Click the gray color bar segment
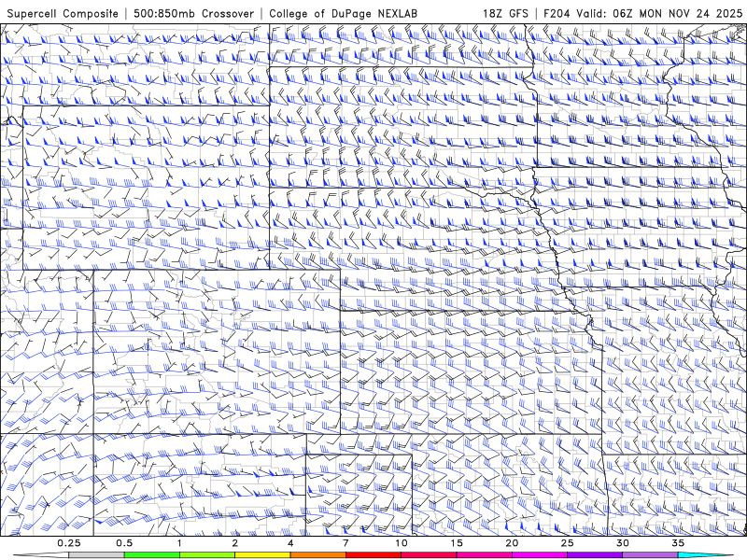Viewport: 747px width, 560px height. click(97, 554)
